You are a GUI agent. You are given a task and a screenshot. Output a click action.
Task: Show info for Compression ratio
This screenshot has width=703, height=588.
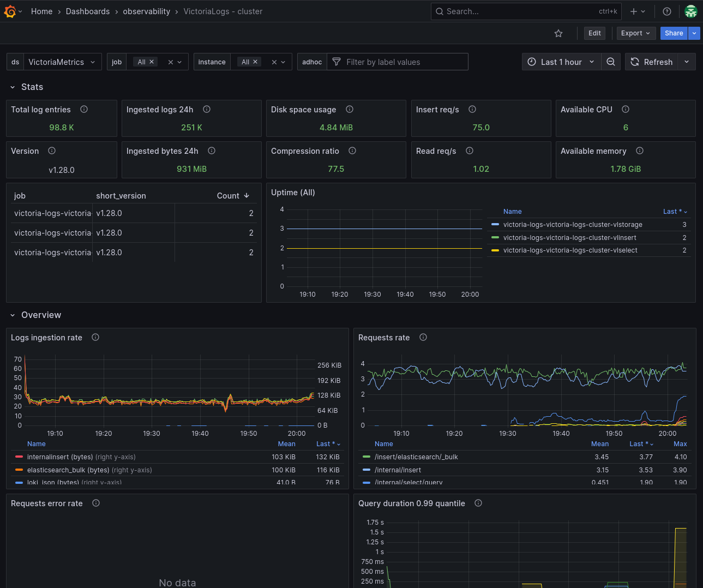click(x=352, y=151)
